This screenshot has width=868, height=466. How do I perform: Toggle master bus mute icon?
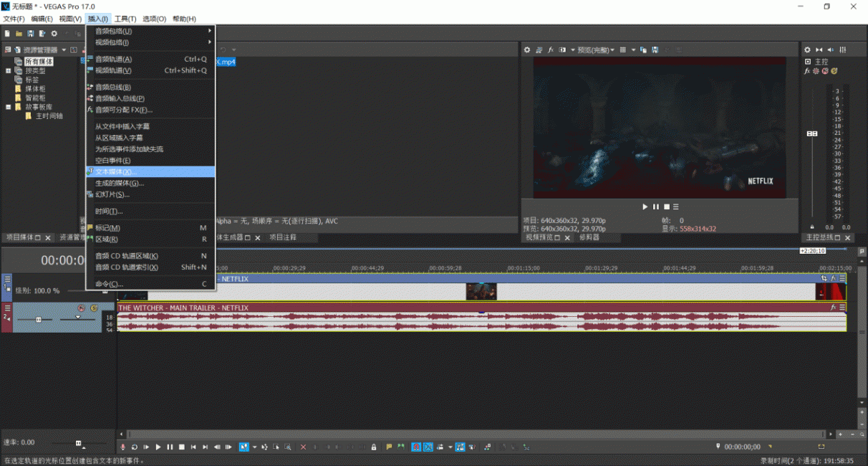(825, 71)
